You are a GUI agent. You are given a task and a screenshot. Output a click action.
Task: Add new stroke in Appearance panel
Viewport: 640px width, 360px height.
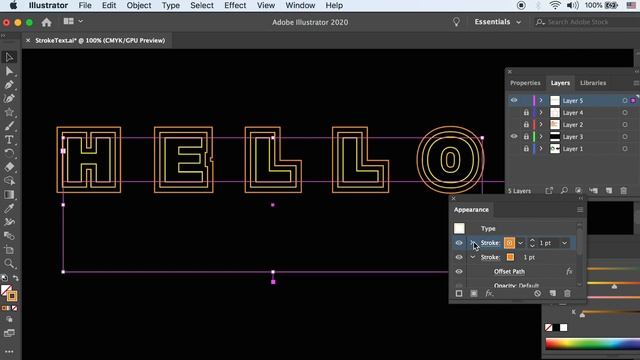click(459, 293)
